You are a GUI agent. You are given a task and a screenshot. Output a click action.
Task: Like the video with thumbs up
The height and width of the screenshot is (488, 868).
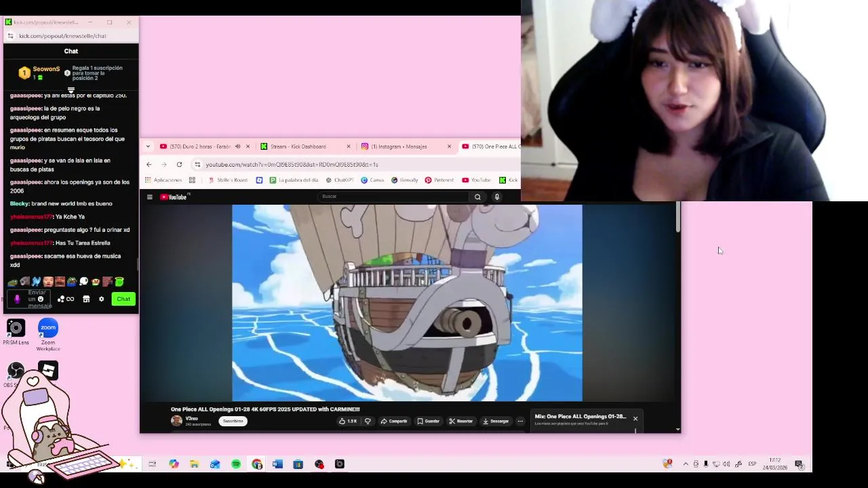tap(348, 421)
